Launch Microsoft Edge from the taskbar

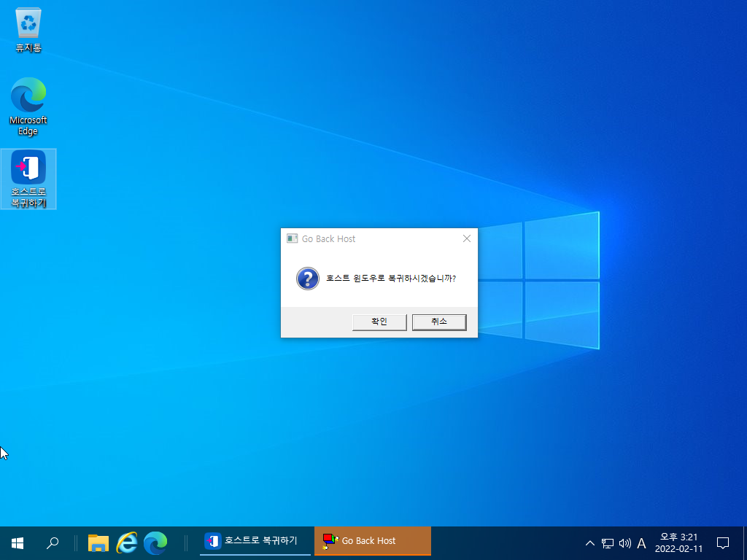[x=155, y=542]
